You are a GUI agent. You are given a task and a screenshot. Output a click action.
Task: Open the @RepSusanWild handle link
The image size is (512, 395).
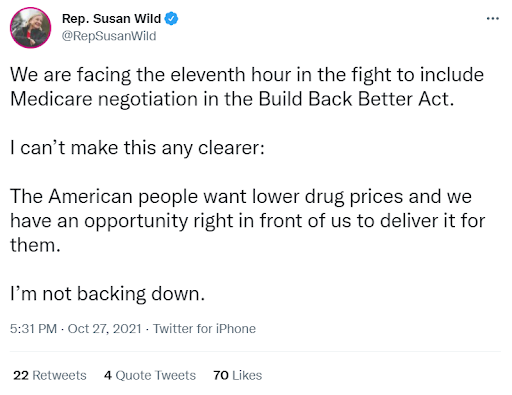109,36
